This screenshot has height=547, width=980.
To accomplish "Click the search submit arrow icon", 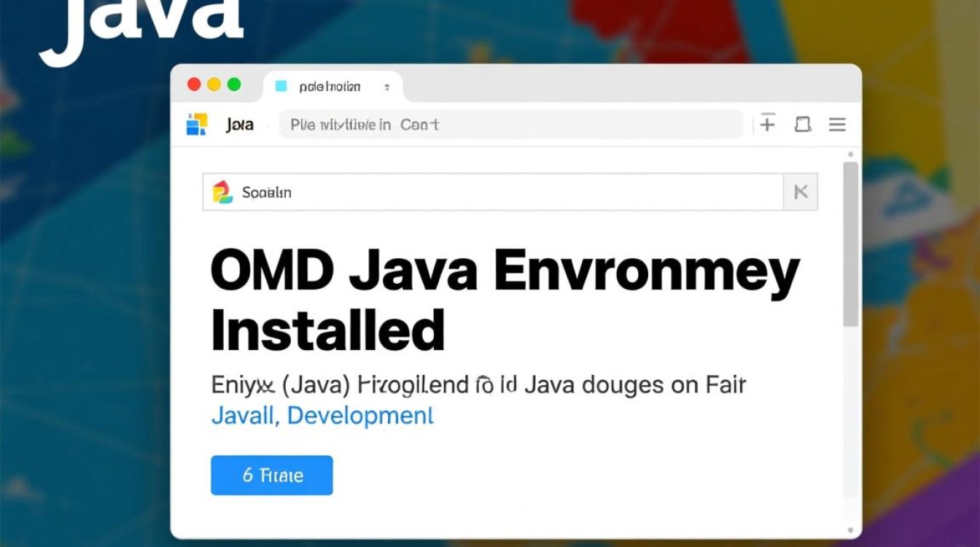I will click(801, 192).
